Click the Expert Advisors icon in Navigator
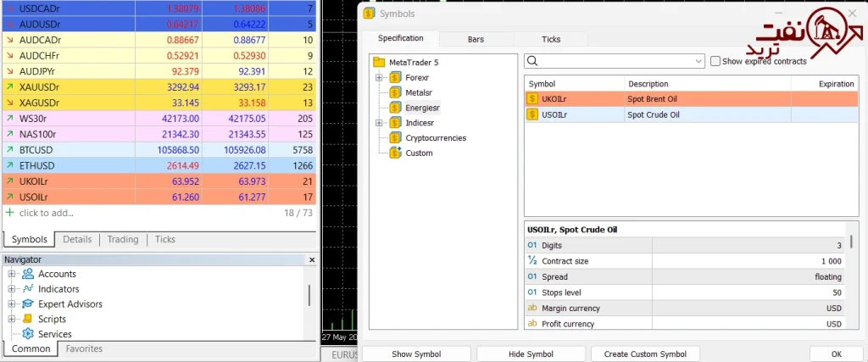This screenshot has height=362, width=868. [28, 304]
